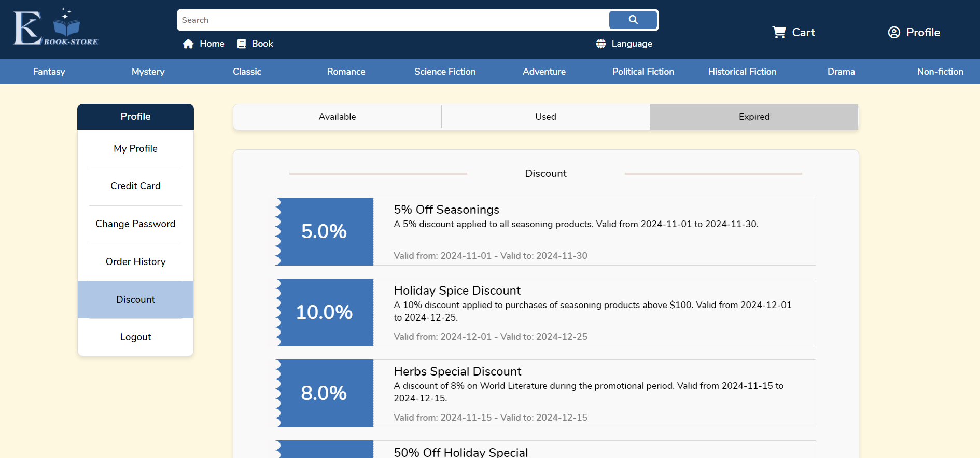View Order History from sidebar
This screenshot has width=980, height=458.
pyautogui.click(x=135, y=262)
